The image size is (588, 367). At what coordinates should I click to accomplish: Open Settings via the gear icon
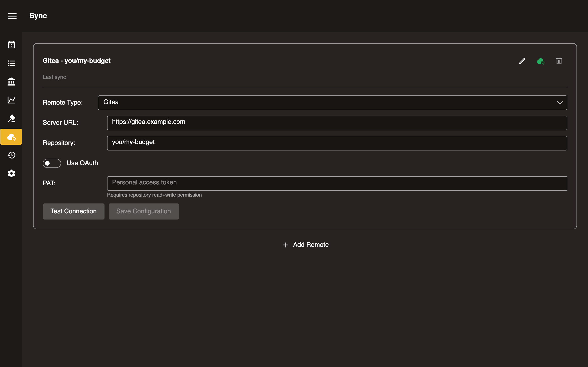pyautogui.click(x=11, y=173)
